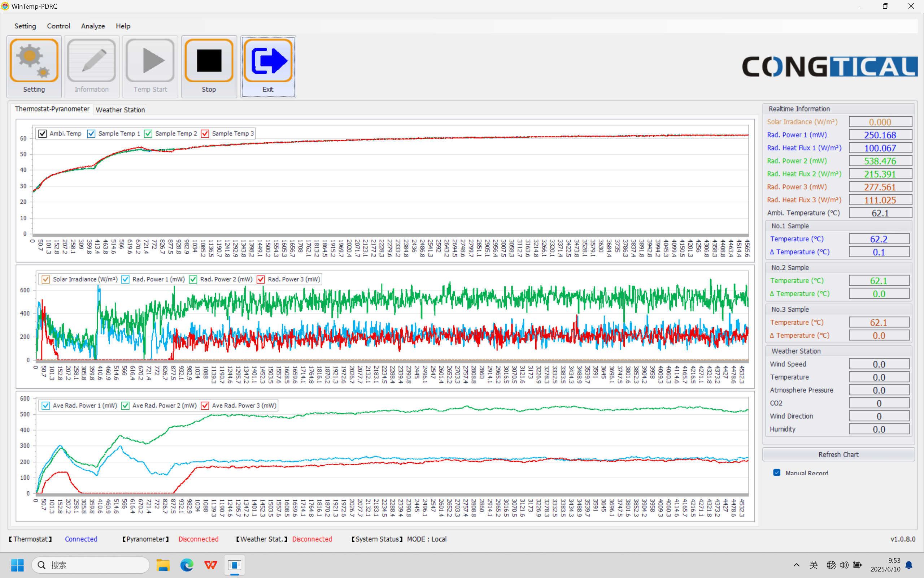Click No.1 Sample Temperature value 62.2
Screen dimensions: 924x578
tap(879, 239)
